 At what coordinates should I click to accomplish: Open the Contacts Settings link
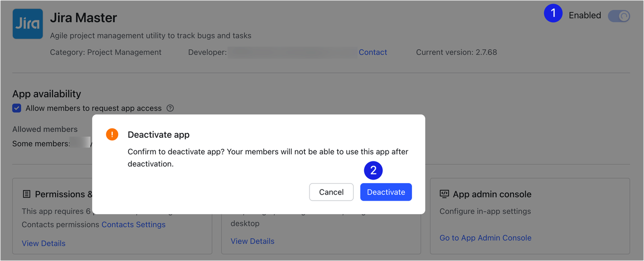coord(133,225)
